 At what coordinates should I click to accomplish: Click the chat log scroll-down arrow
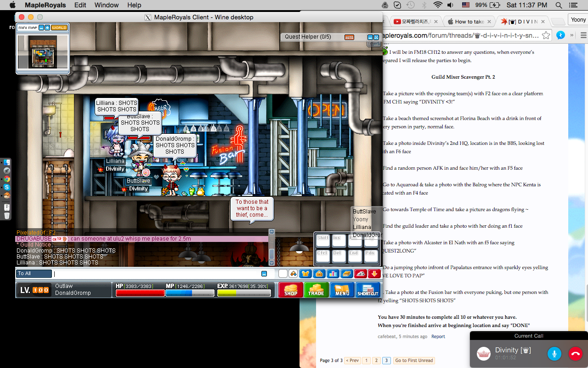coord(271,263)
